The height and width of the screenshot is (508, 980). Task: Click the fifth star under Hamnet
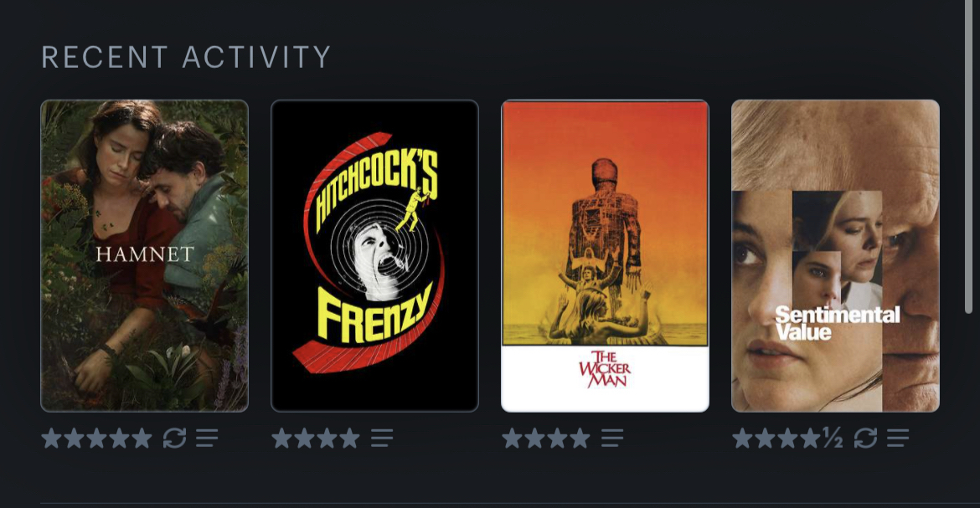142,438
